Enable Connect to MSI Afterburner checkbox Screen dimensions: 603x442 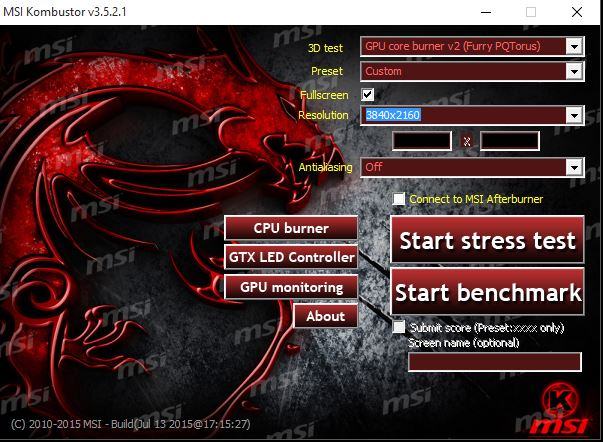click(399, 199)
